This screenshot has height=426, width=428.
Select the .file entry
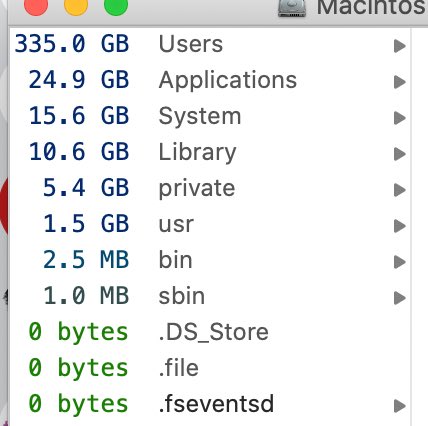[210, 368]
